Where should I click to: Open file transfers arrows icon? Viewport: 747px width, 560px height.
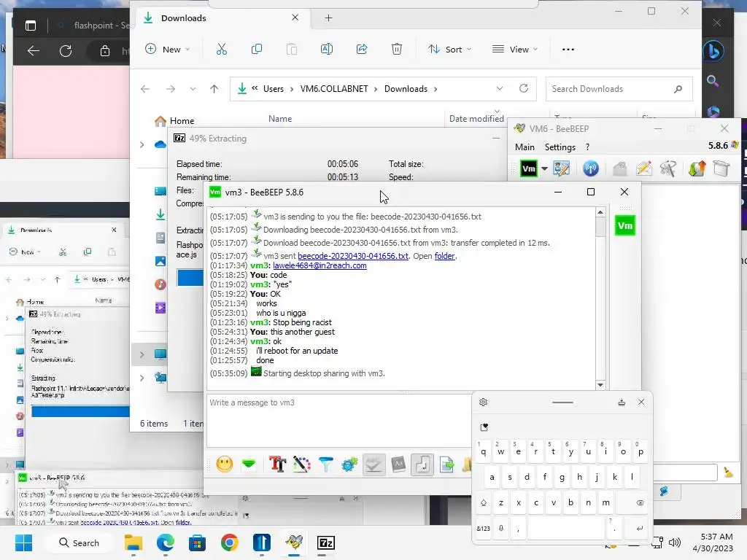[697, 168]
